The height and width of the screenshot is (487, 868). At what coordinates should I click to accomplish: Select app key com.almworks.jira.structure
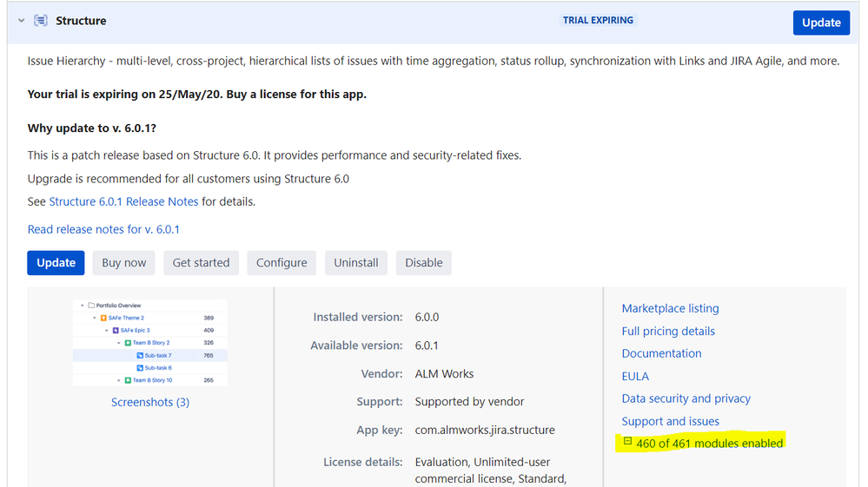point(485,430)
